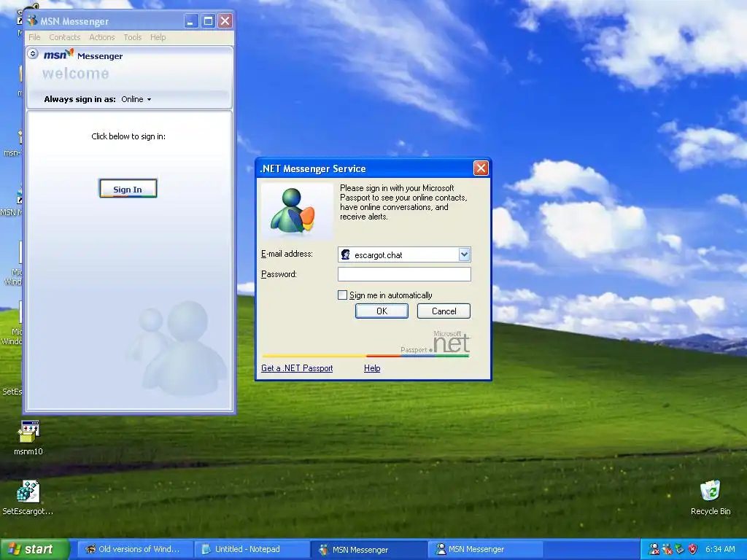Screen dimensions: 747x560
Task: Click second MSN Messenger taskbar button with buddy icon
Action: 485,549
